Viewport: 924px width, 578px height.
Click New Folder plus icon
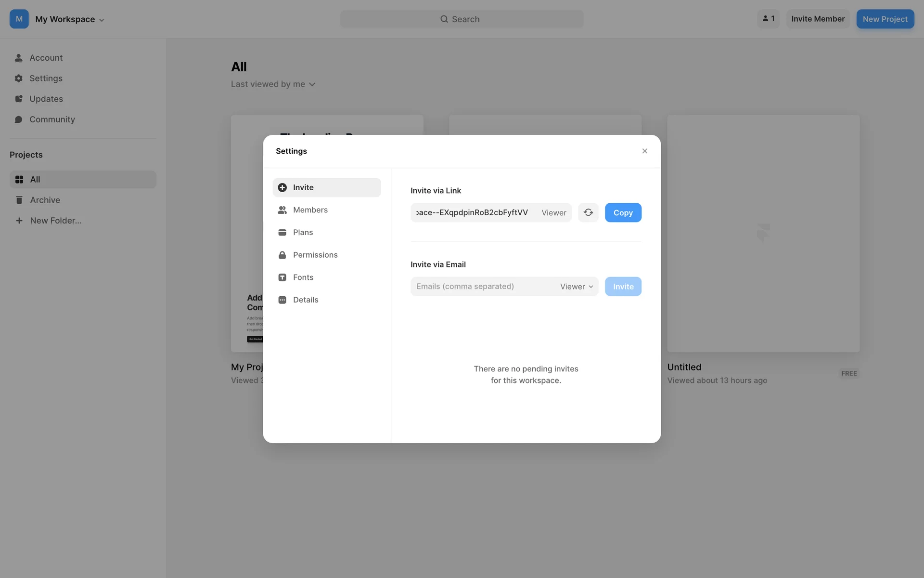tap(19, 221)
